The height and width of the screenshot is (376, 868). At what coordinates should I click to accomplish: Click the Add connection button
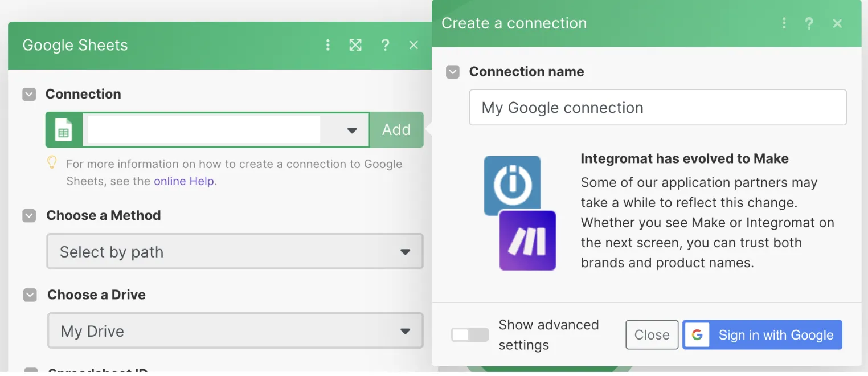point(396,129)
